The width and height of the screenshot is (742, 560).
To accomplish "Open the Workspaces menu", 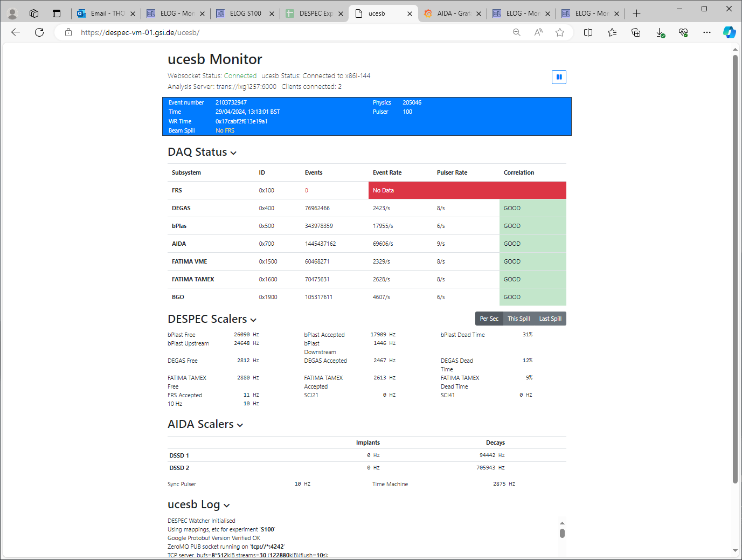I will (x=34, y=13).
